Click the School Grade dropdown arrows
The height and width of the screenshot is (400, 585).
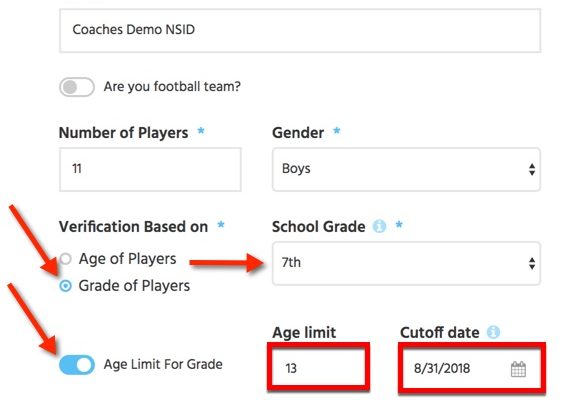(x=532, y=263)
